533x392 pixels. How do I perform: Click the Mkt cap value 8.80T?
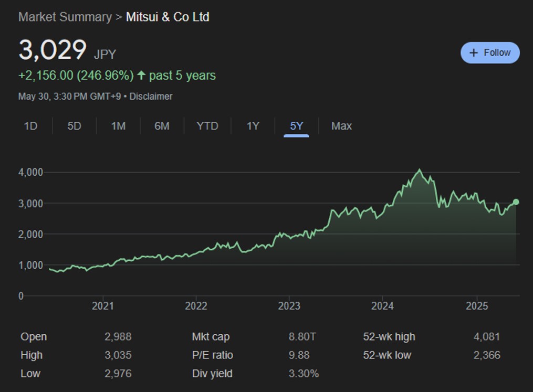[x=302, y=336]
